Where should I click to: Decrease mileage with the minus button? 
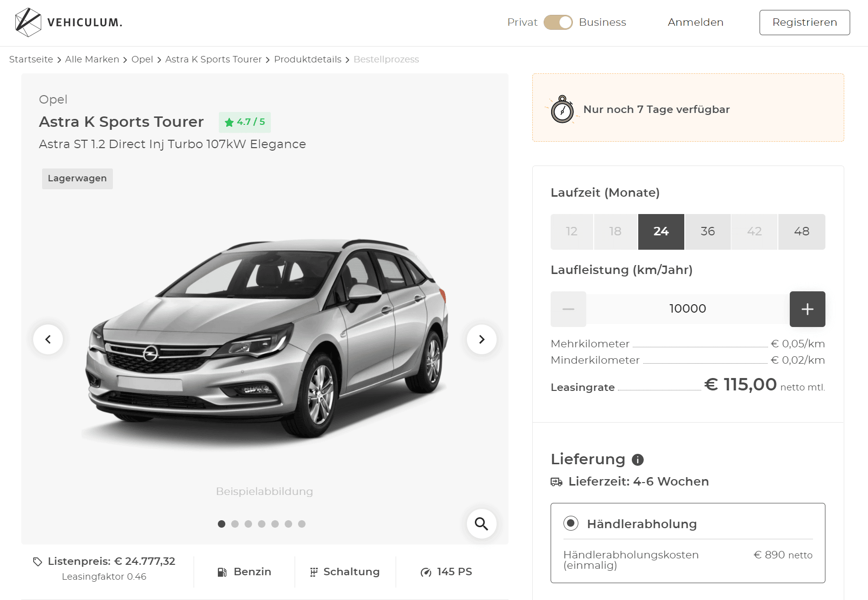(568, 309)
